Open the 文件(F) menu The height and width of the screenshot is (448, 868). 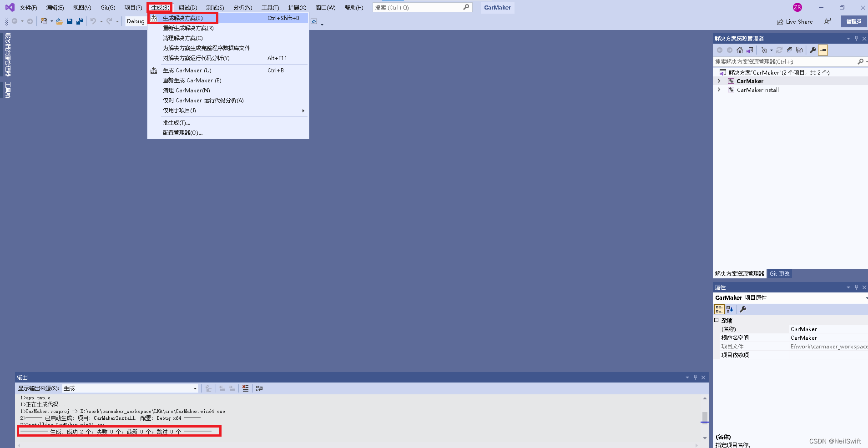(28, 7)
